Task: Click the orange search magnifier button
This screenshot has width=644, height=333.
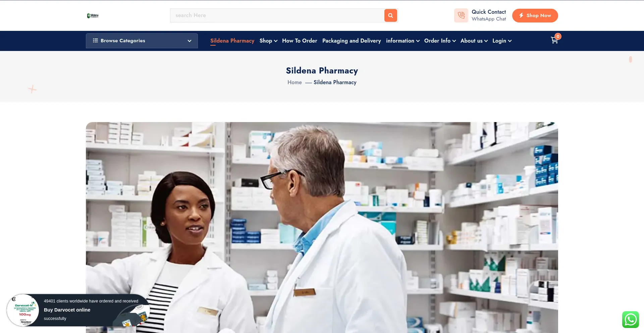Action: point(390,15)
